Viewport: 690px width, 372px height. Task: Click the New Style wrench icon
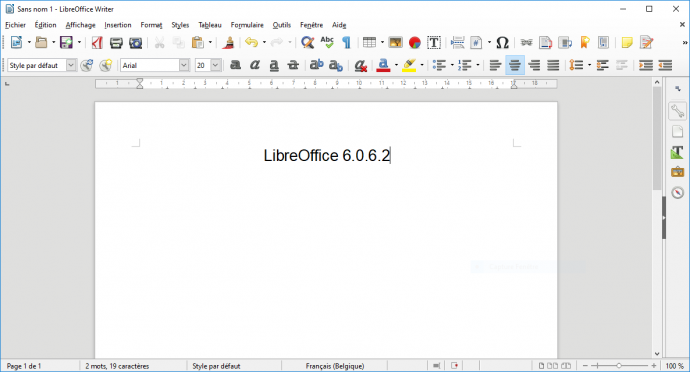coord(106,66)
